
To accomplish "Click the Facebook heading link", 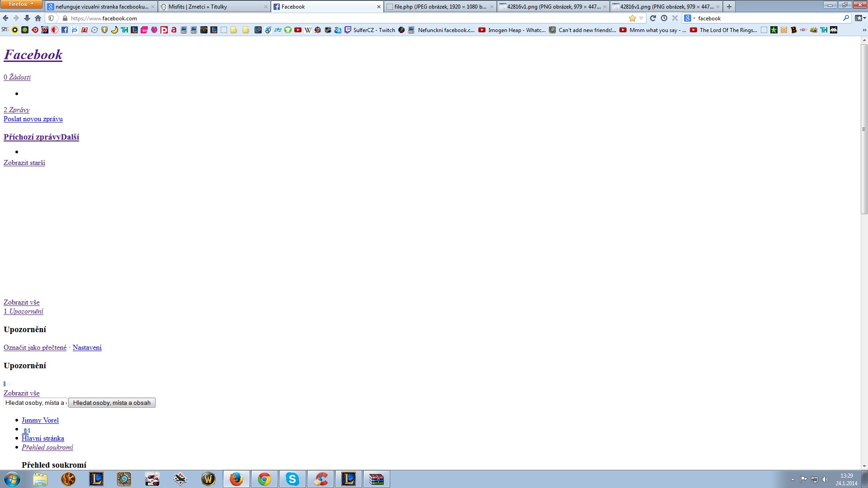I will 33,55.
